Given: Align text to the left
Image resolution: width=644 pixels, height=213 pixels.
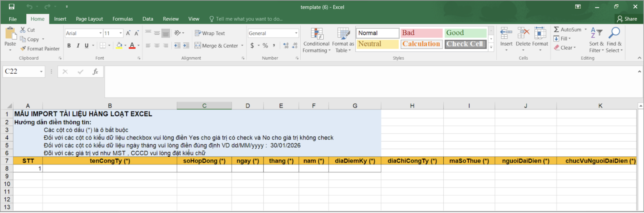Looking at the screenshot, I should click(148, 46).
